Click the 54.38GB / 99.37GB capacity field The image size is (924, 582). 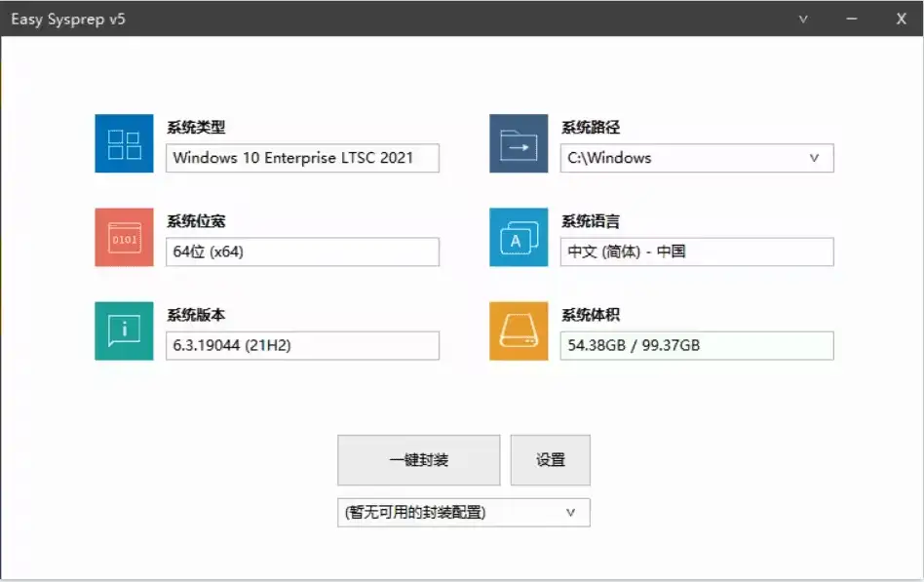[697, 345]
